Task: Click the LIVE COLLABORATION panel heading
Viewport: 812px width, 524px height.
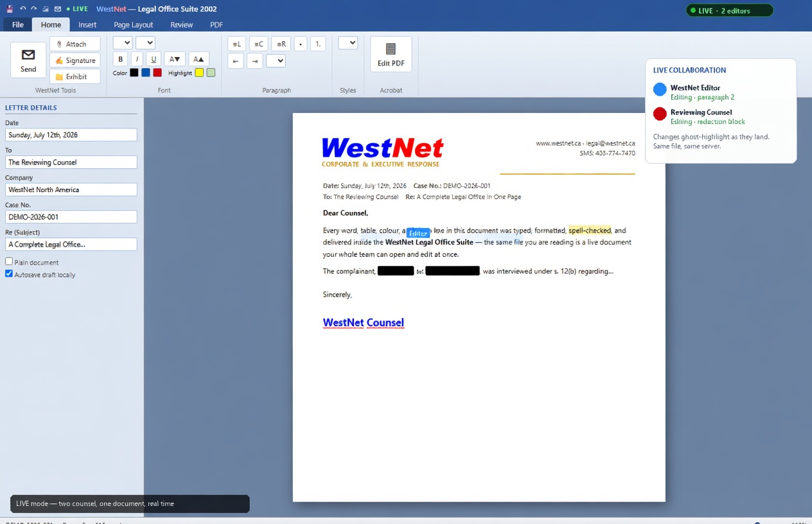Action: pyautogui.click(x=689, y=70)
